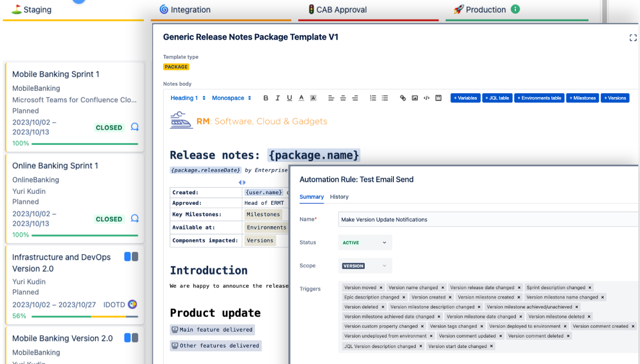Click the Production column info icon
The height and width of the screenshot is (364, 640).
(515, 9)
